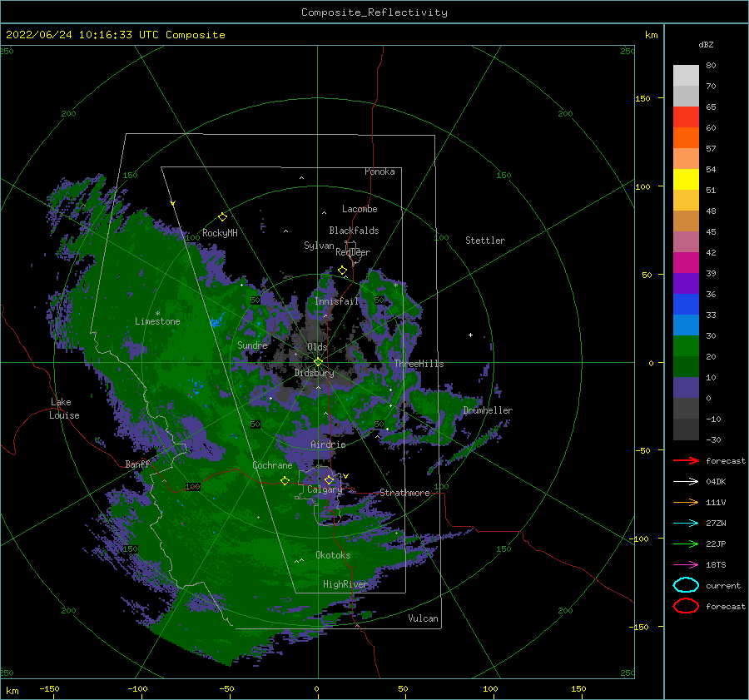
Task: Click white plus marker east of ThreeHills
Action: click(470, 335)
